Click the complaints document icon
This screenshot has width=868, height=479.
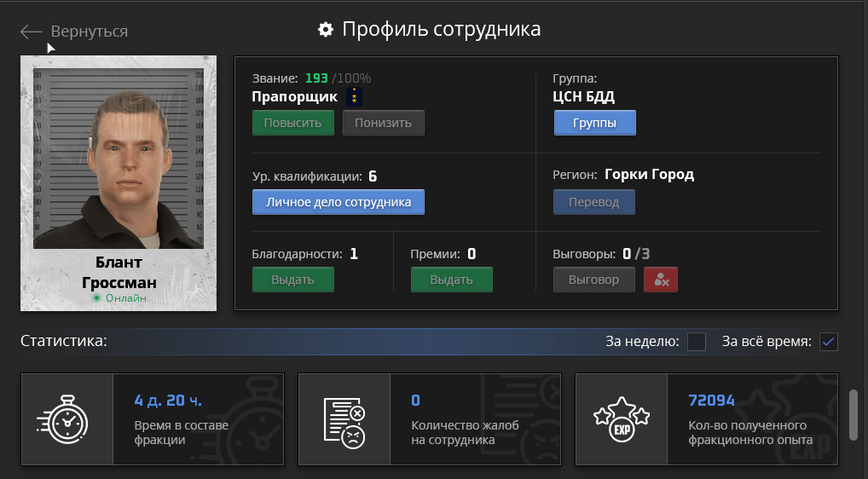(344, 423)
